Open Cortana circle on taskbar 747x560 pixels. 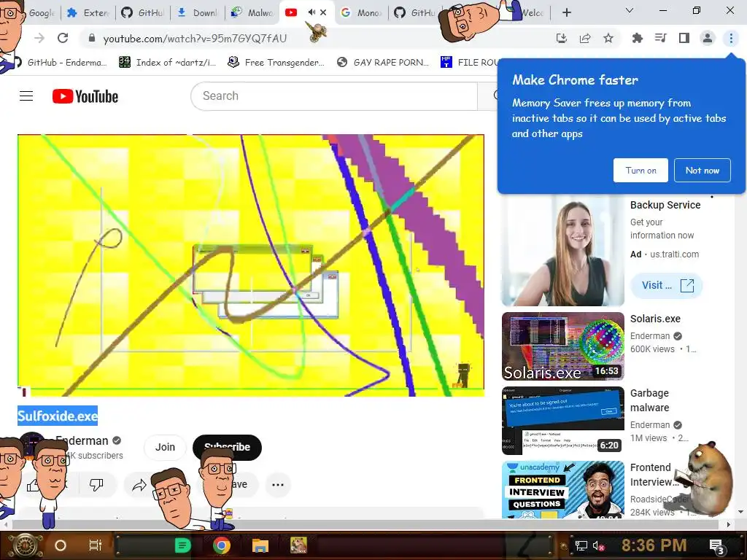click(61, 545)
